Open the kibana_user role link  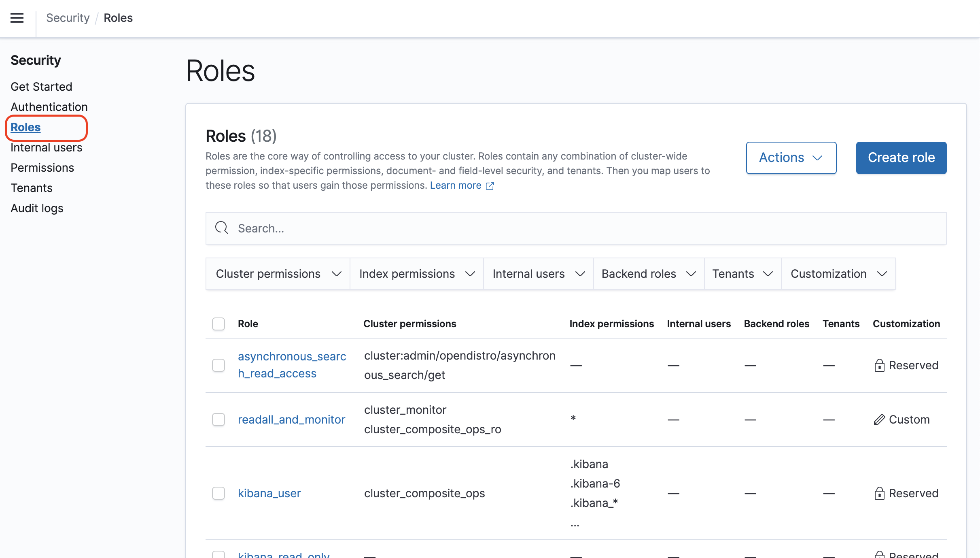click(269, 493)
